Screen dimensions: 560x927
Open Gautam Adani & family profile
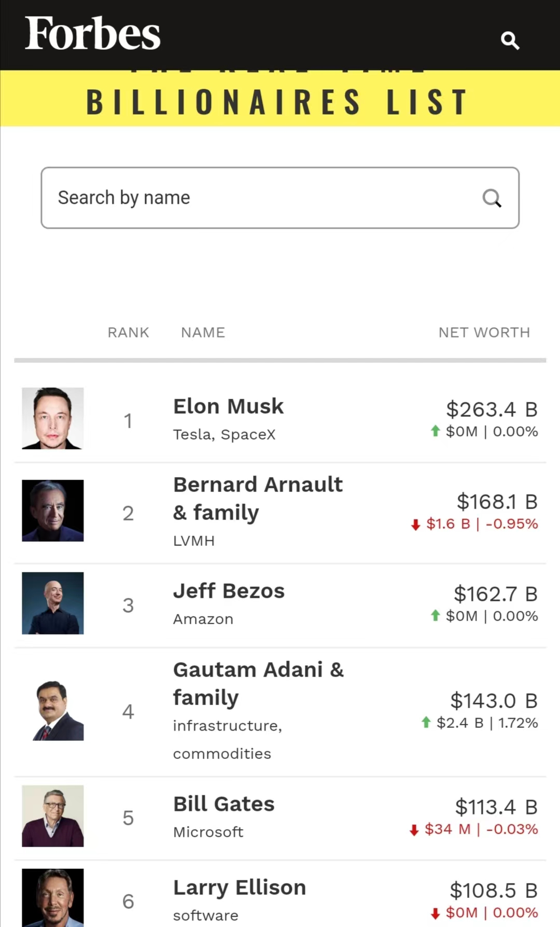pyautogui.click(x=258, y=683)
